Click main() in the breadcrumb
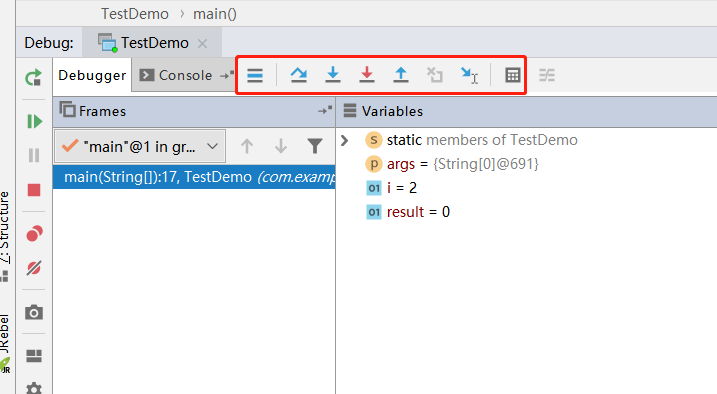Image resolution: width=717 pixels, height=394 pixels. click(214, 14)
